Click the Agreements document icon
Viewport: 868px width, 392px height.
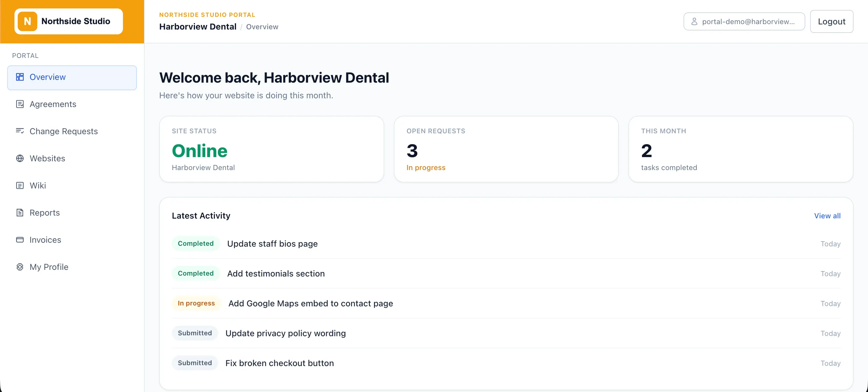[20, 104]
